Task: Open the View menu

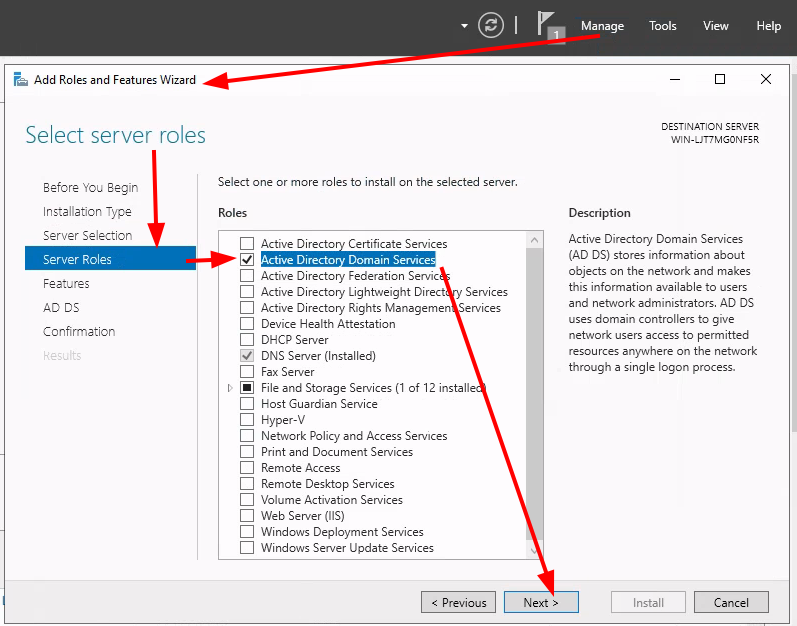Action: 716,26
